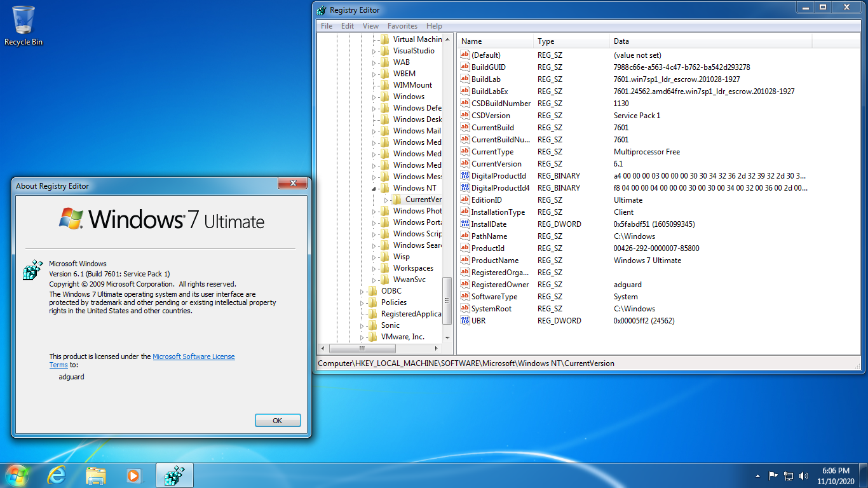Open the Microsoft Software License link
The height and width of the screenshot is (488, 868).
(x=194, y=356)
